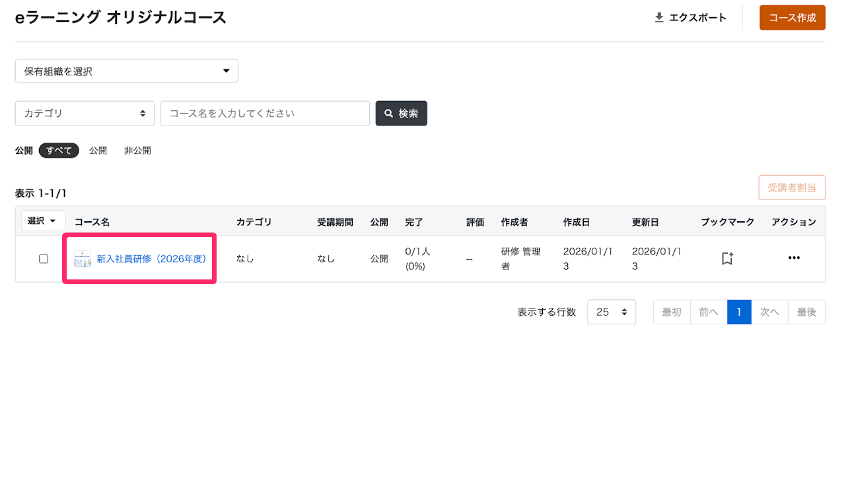Tick the checkbox for 新入社員研修（2026年度）
Image resolution: width=848 pixels, height=504 pixels.
pyautogui.click(x=44, y=259)
